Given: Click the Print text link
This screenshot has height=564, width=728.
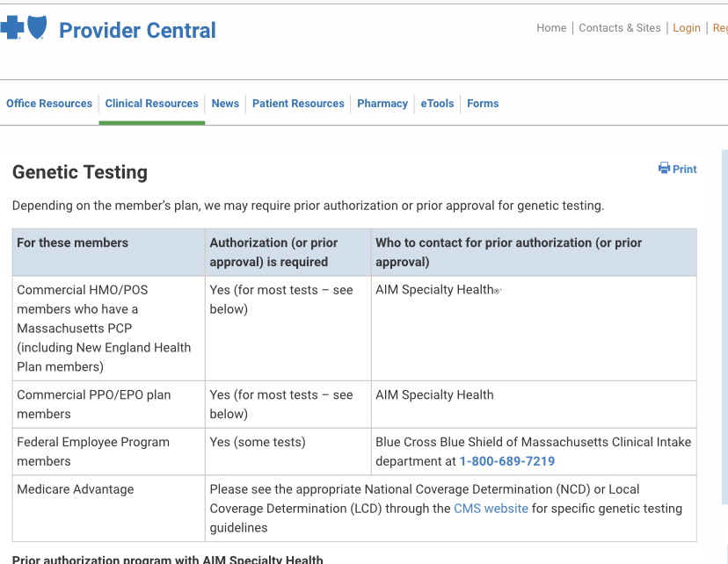Looking at the screenshot, I should (x=685, y=170).
